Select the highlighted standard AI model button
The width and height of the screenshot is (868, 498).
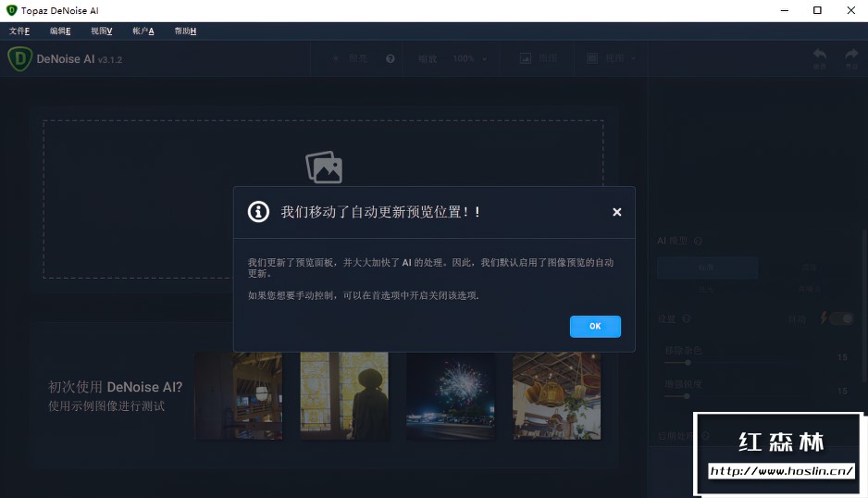click(708, 268)
